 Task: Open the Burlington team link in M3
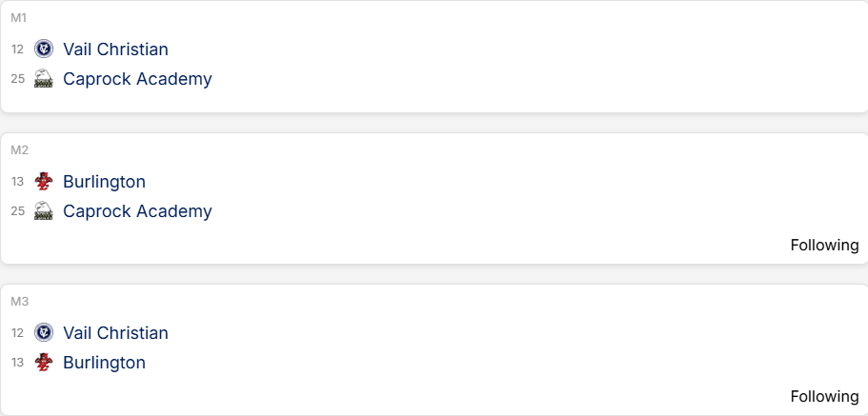coord(104,363)
